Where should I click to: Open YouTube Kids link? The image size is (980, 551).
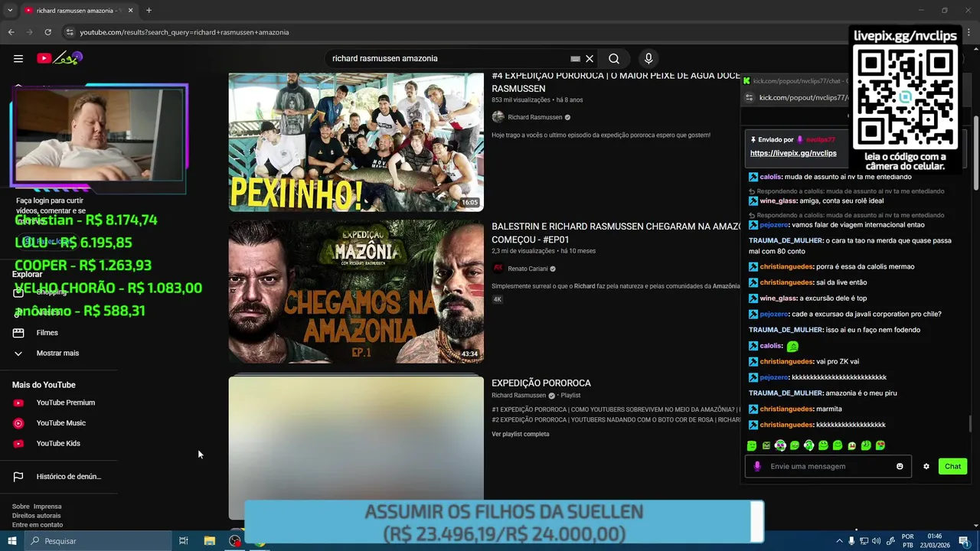click(x=58, y=443)
